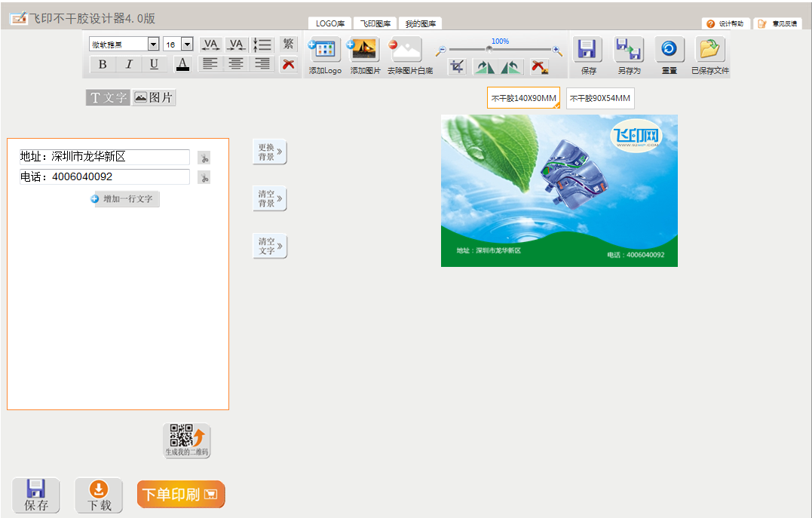Click the zoom slider handle at 100%
The width and height of the screenshot is (812, 518).
click(x=489, y=50)
